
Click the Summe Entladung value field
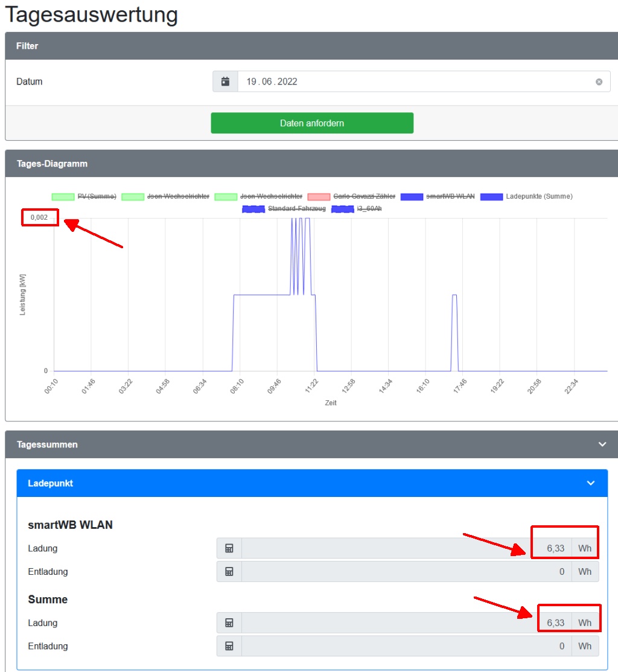pyautogui.click(x=406, y=646)
